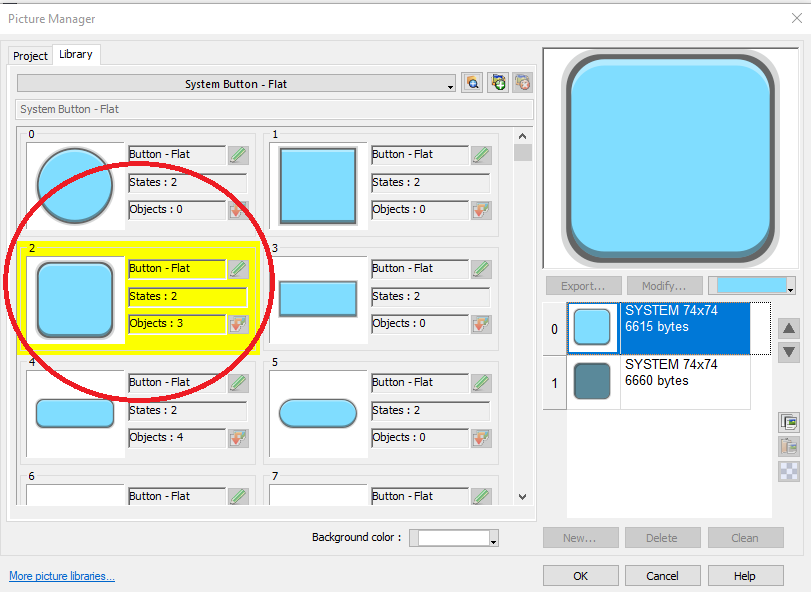This screenshot has height=592, width=811.
Task: Switch to the Project tab
Action: 30,56
